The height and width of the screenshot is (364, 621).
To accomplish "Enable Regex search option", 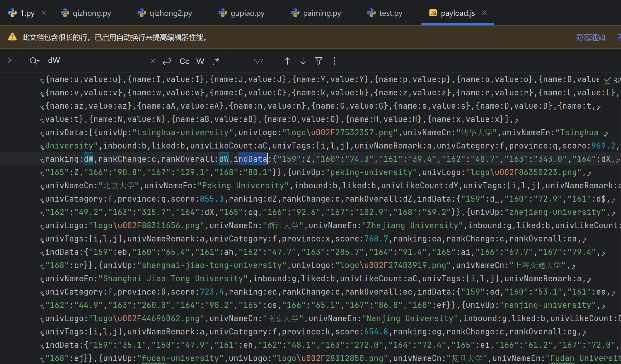I will click(216, 61).
